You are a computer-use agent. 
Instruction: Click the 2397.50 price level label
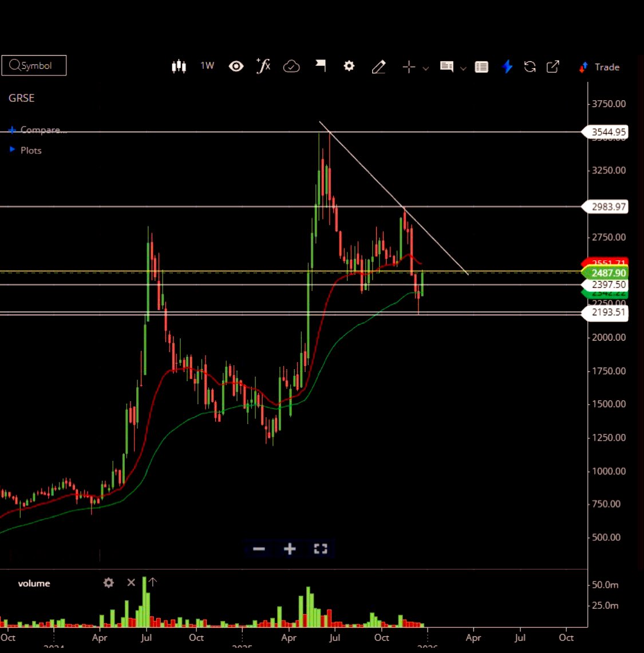point(605,285)
